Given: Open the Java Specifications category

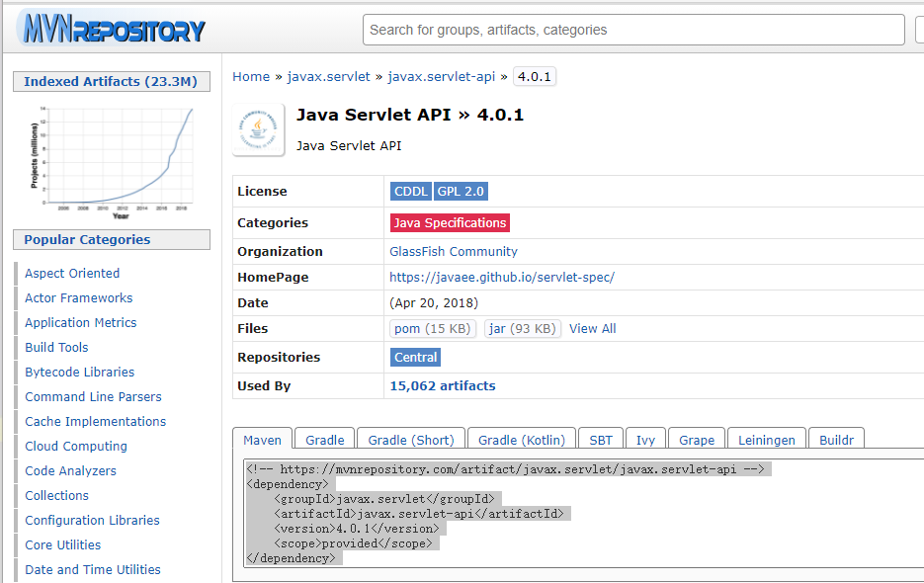Looking at the screenshot, I should tap(450, 222).
